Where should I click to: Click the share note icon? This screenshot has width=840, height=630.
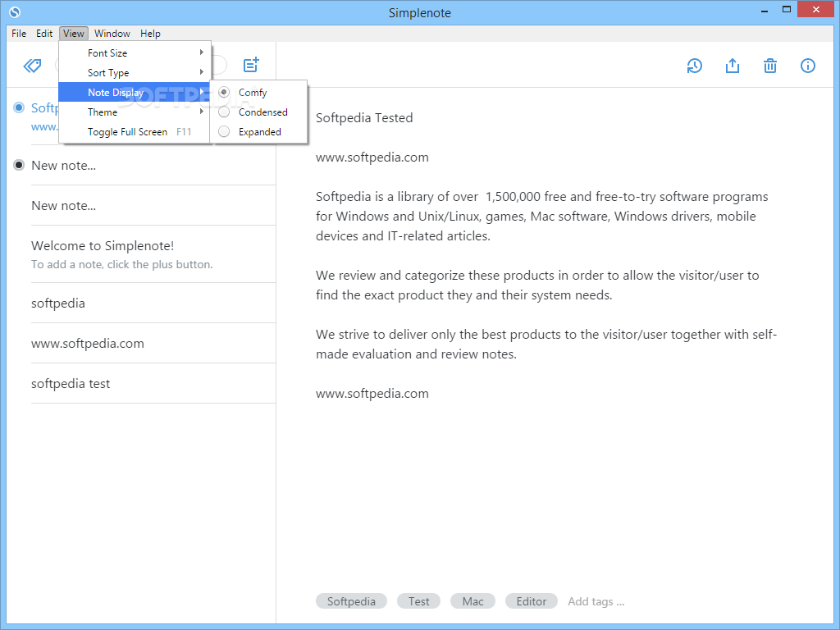pos(733,66)
